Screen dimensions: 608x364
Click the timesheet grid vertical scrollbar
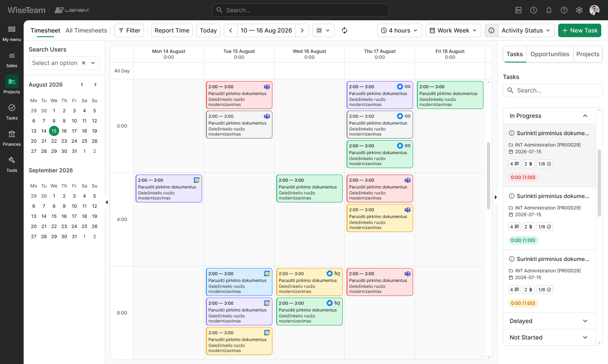pyautogui.click(x=489, y=176)
